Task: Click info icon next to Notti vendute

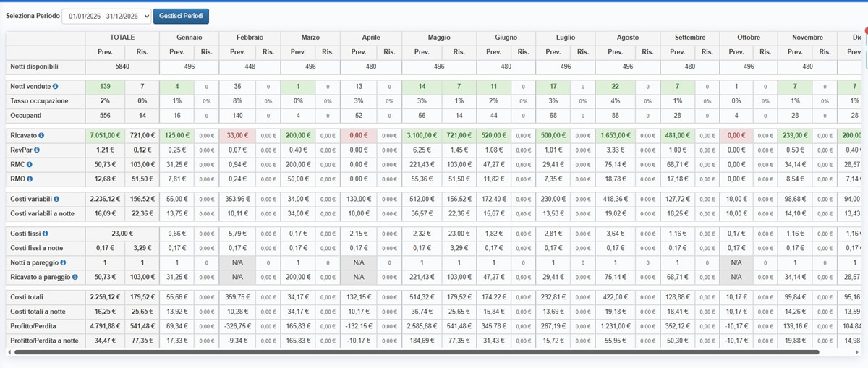Action: point(56,87)
